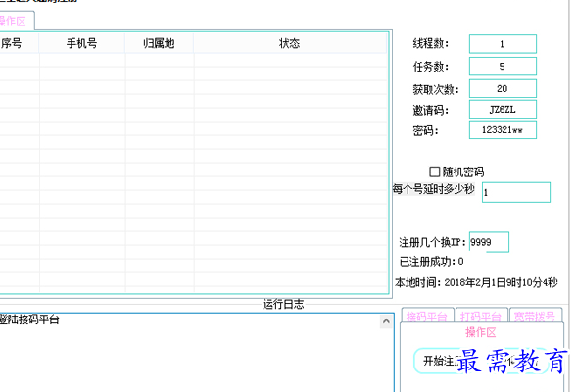Click the 手机号 column header
The width and height of the screenshot is (576, 392).
tap(81, 44)
